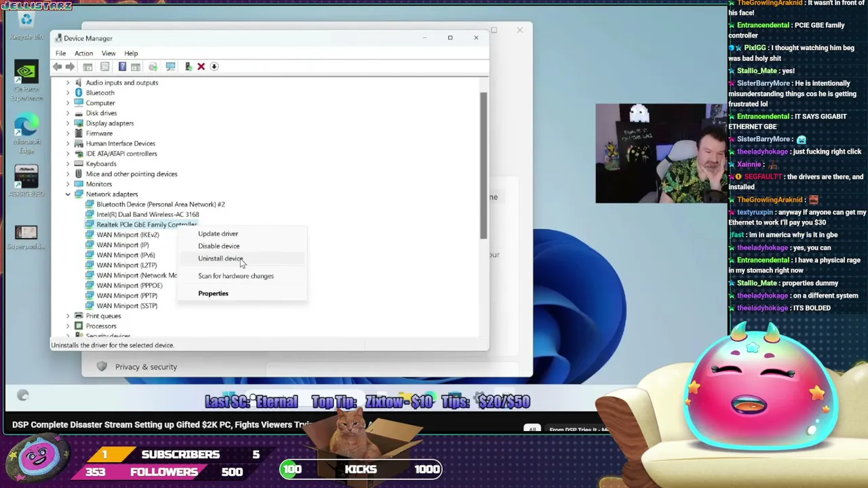Image resolution: width=868 pixels, height=488 pixels.
Task: Expand the Disk drives node arrow
Action: pos(67,113)
